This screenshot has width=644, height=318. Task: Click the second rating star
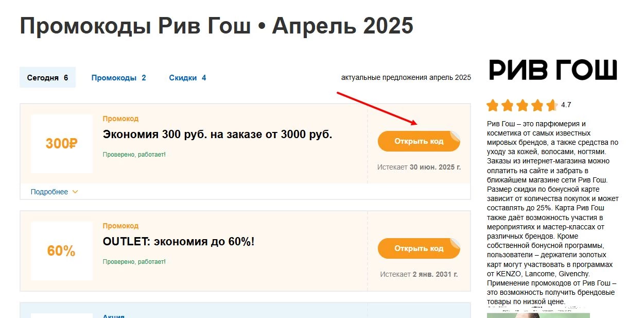pos(508,106)
